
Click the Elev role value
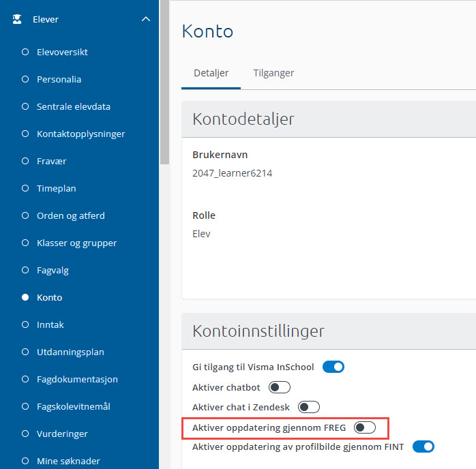[201, 234]
